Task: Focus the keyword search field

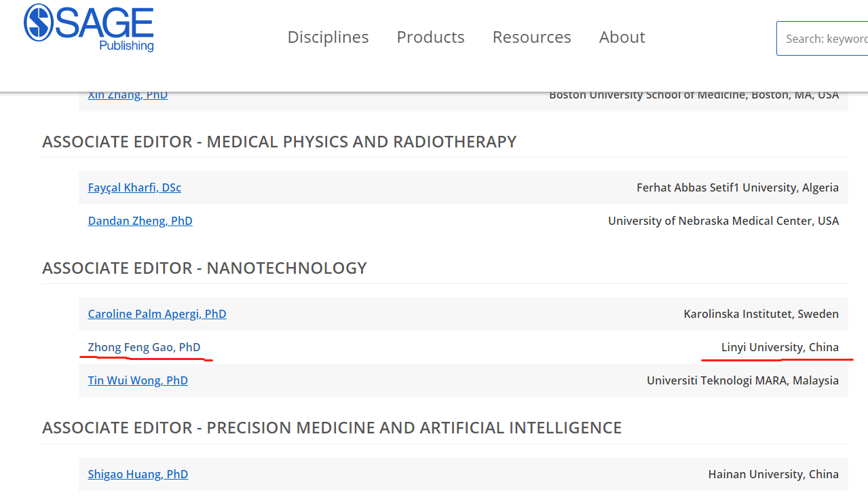Action: (825, 39)
